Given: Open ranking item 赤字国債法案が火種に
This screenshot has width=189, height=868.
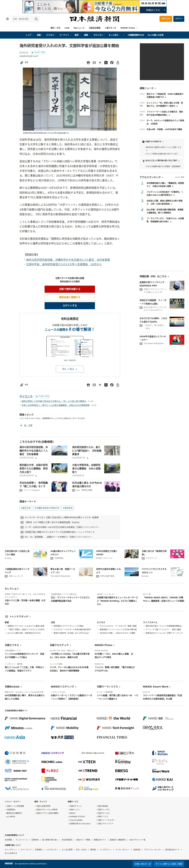Looking at the screenshot, I should pyautogui.click(x=165, y=185).
